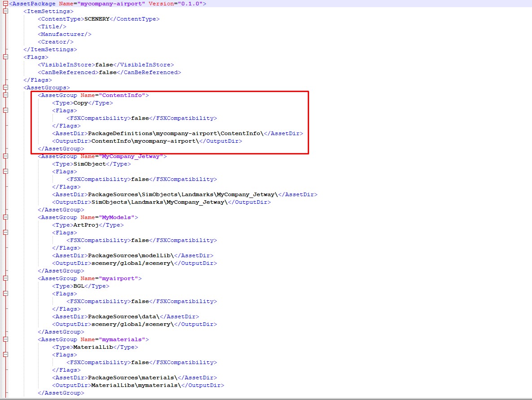The width and height of the screenshot is (532, 400).
Task: Click the SCENERY ContentType value
Action: click(x=97, y=19)
